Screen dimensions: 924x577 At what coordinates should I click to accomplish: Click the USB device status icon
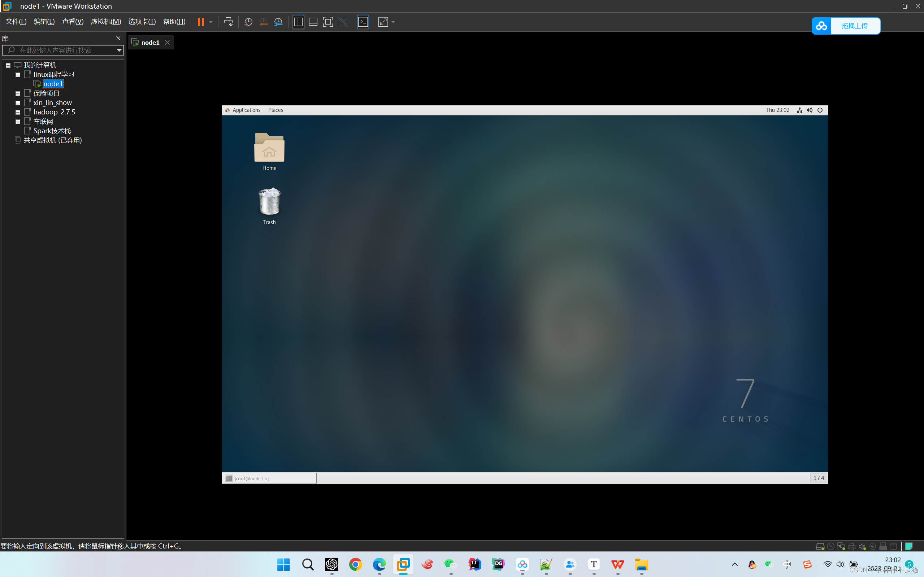[x=883, y=546]
